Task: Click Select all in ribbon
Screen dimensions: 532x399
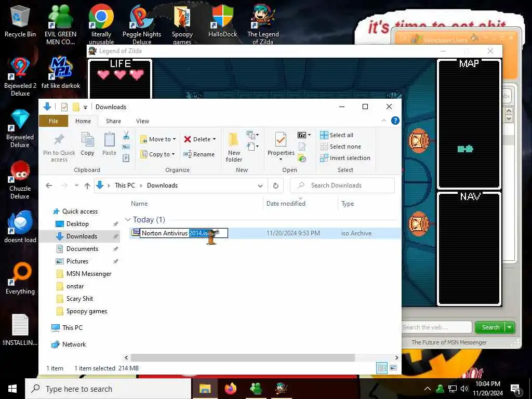Action: click(337, 135)
